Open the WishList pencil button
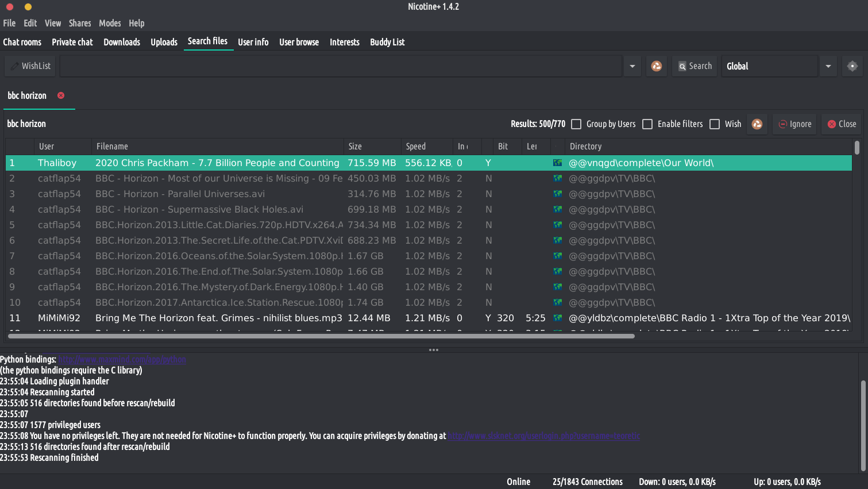 (x=30, y=66)
